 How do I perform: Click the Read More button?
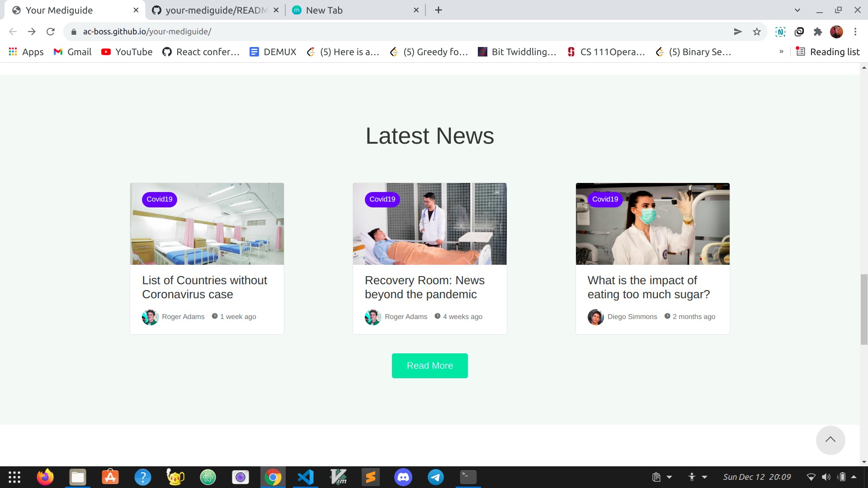pyautogui.click(x=429, y=366)
